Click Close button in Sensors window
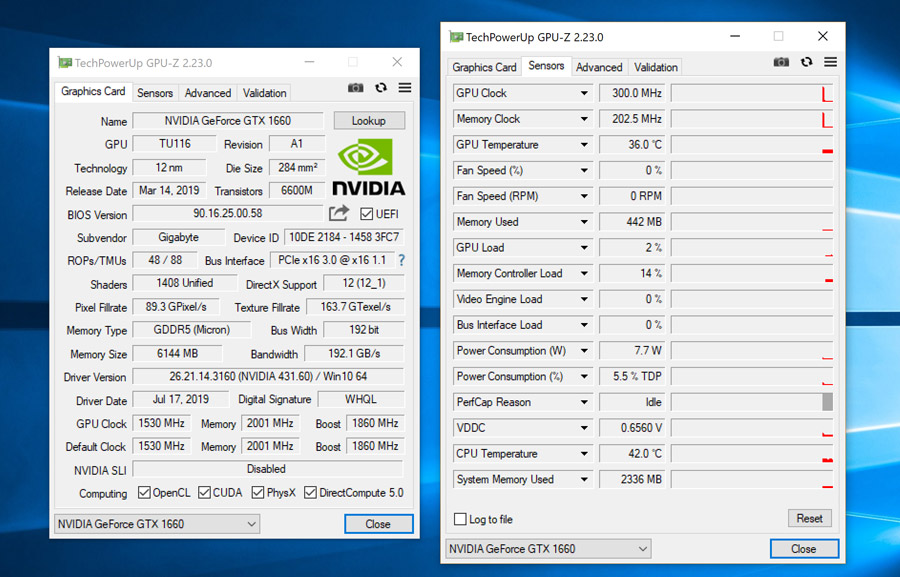Viewport: 900px width, 577px height. 804,549
